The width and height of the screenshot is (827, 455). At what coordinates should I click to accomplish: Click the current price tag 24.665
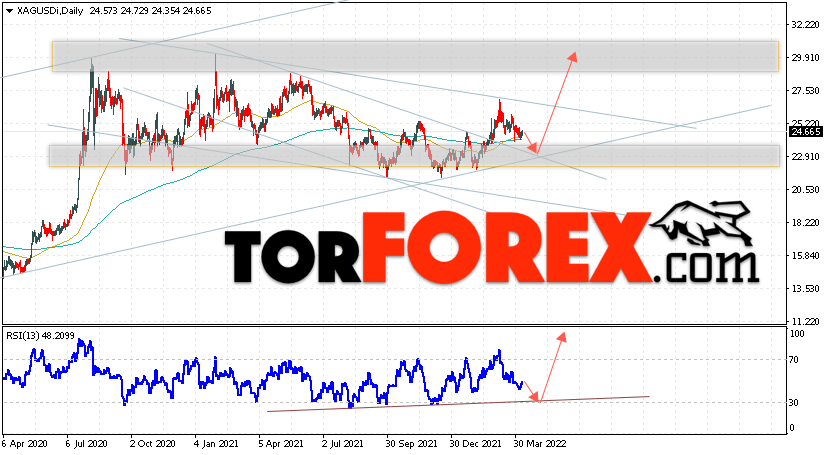coord(805,132)
